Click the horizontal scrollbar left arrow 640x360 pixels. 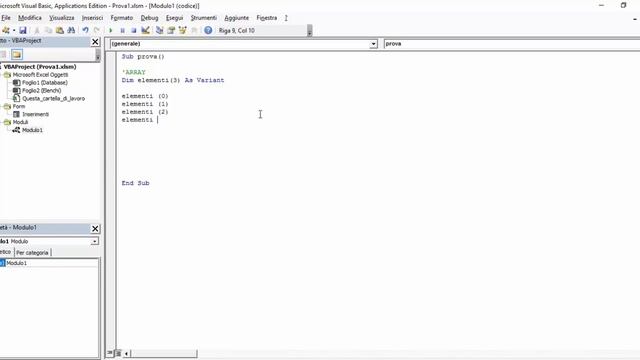coord(126,353)
